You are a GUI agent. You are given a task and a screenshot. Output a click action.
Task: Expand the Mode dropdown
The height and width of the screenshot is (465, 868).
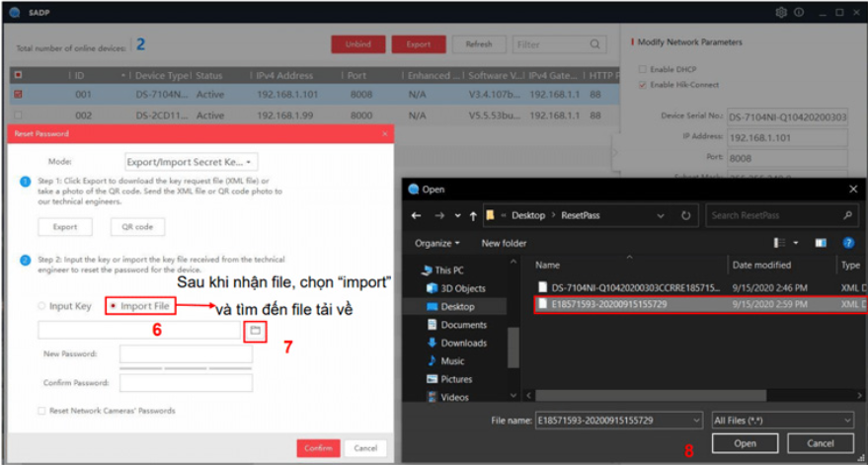[192, 162]
